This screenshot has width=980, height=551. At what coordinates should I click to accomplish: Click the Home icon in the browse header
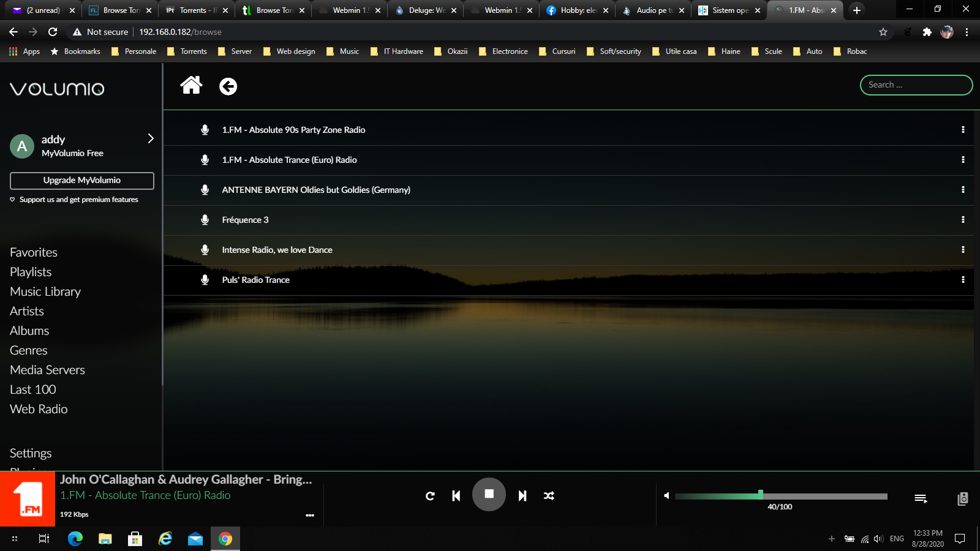coord(191,86)
